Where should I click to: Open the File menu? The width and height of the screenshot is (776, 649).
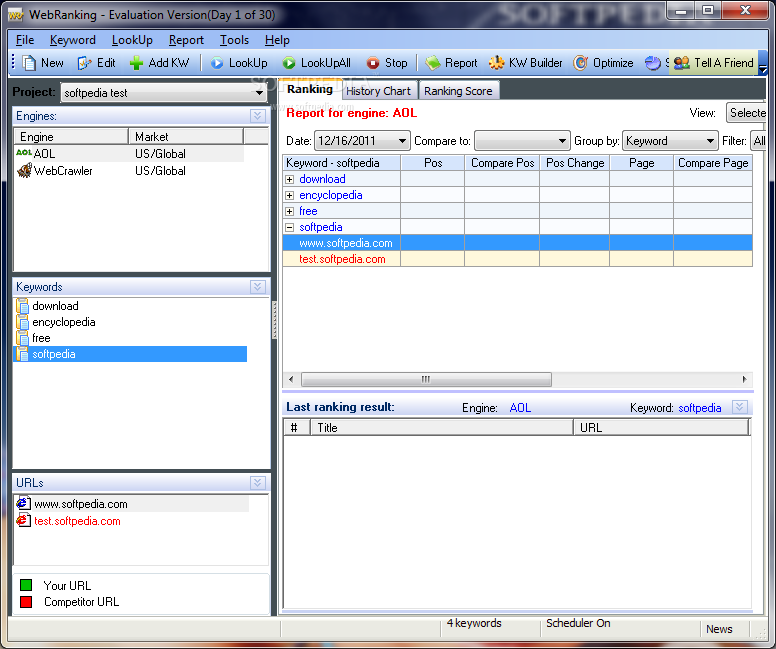25,40
